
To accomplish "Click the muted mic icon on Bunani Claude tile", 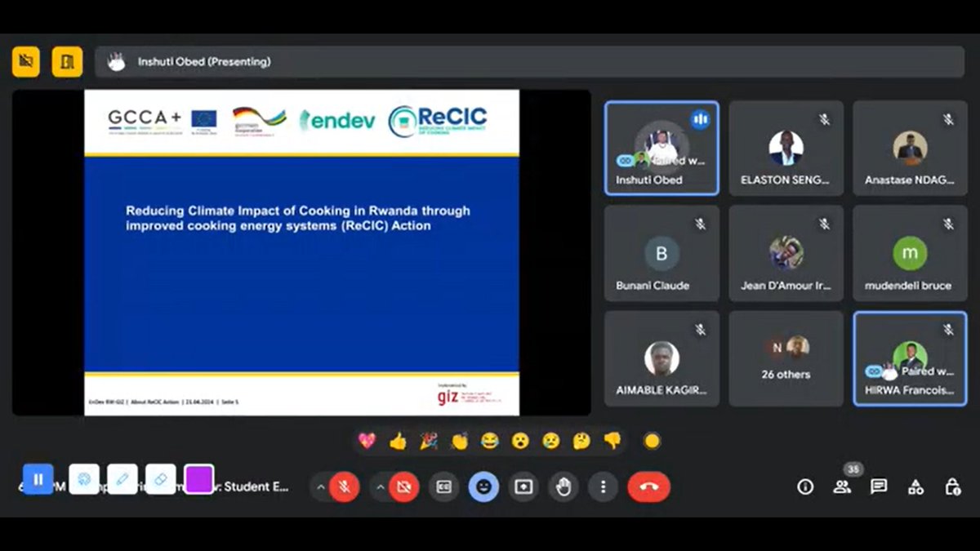I will pyautogui.click(x=700, y=224).
